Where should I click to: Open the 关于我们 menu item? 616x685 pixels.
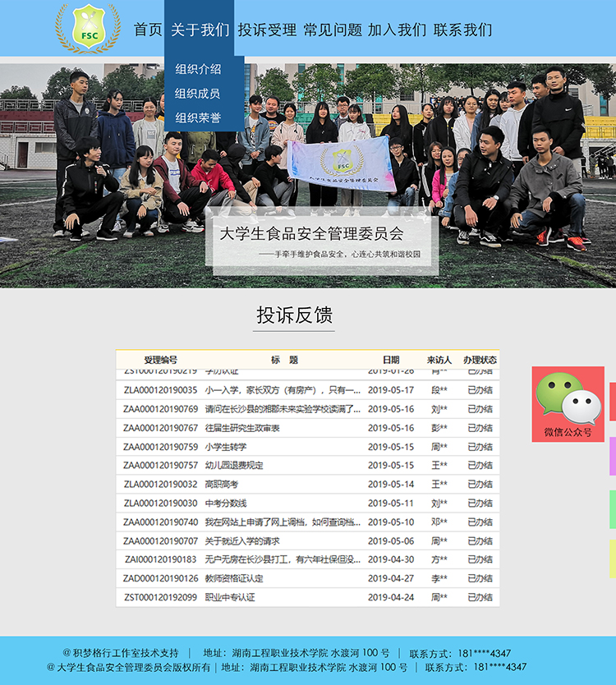[x=200, y=30]
